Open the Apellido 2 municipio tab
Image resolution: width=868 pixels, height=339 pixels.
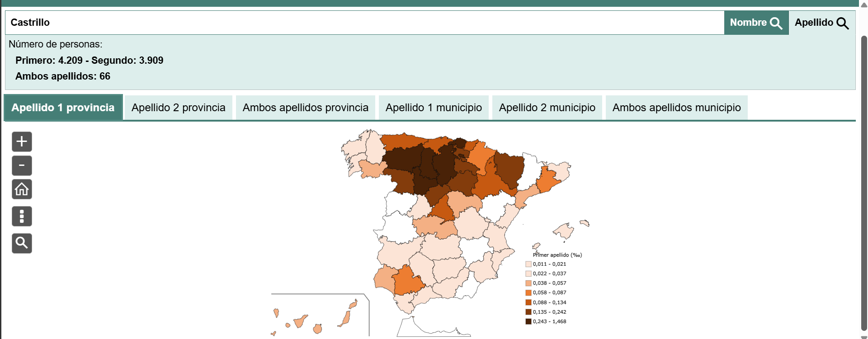547,108
